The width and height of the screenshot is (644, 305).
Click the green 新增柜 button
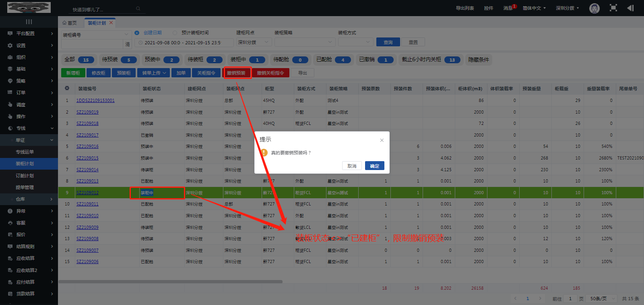coord(73,73)
